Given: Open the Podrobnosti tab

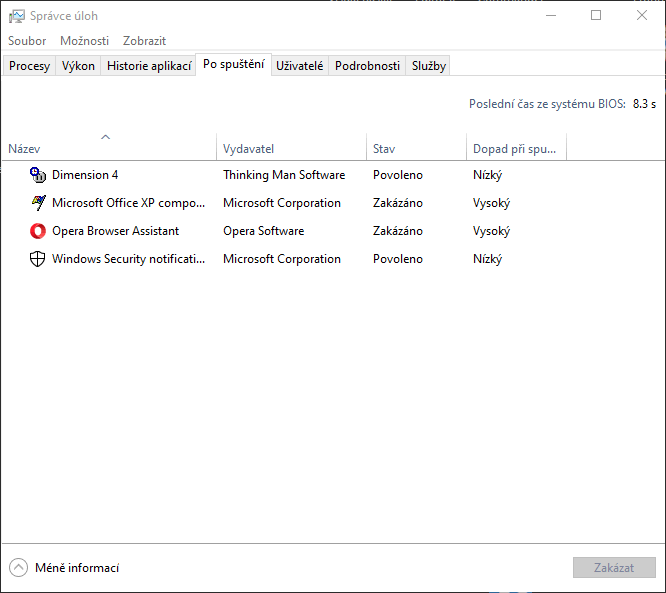Looking at the screenshot, I should (367, 66).
